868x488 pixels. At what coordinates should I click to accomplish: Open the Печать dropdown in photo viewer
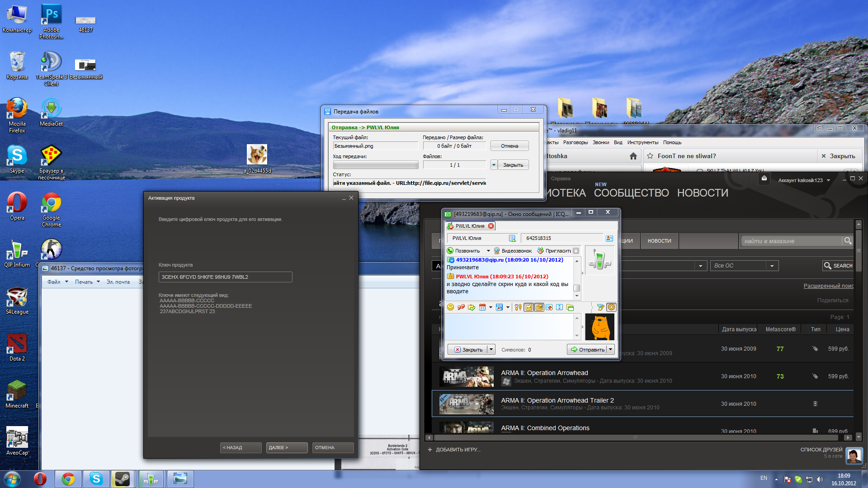[87, 282]
